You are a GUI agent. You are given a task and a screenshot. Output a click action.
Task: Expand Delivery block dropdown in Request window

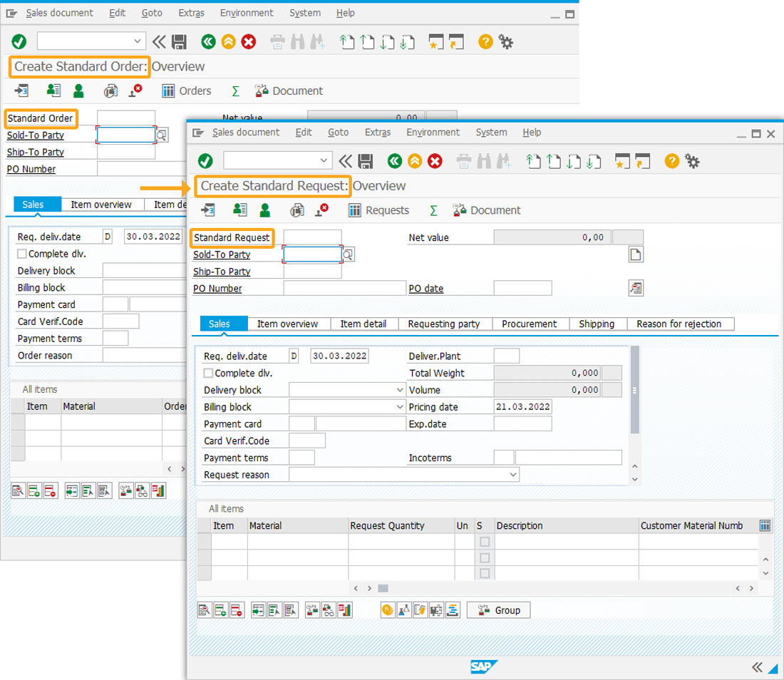click(400, 390)
